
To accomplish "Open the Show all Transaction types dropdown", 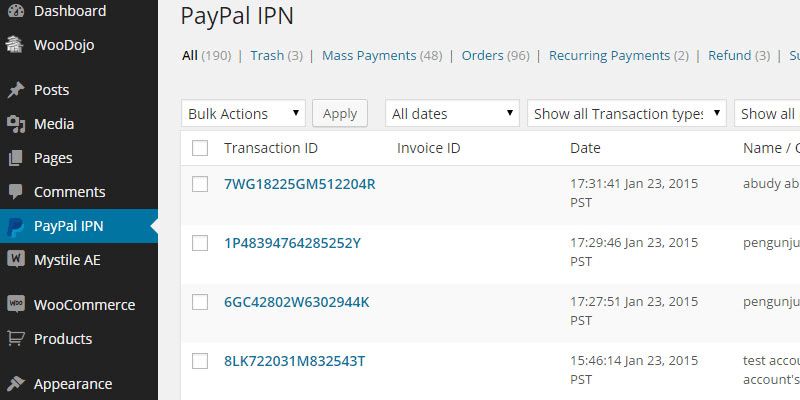I will click(626, 114).
